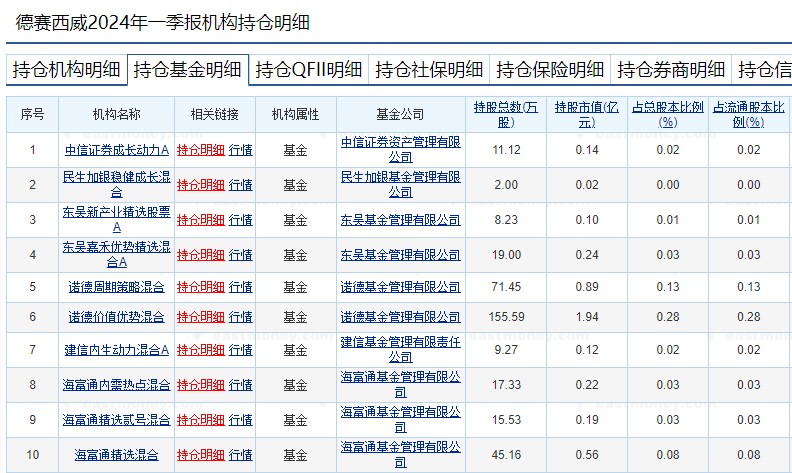Open the 诺德周期策略混合 fund link
This screenshot has width=792, height=473.
point(116,288)
